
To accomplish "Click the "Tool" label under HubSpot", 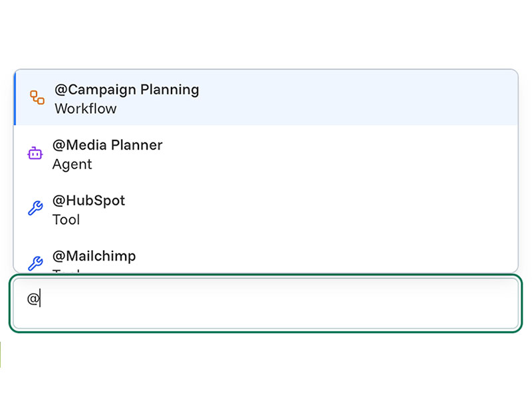I will (66, 219).
